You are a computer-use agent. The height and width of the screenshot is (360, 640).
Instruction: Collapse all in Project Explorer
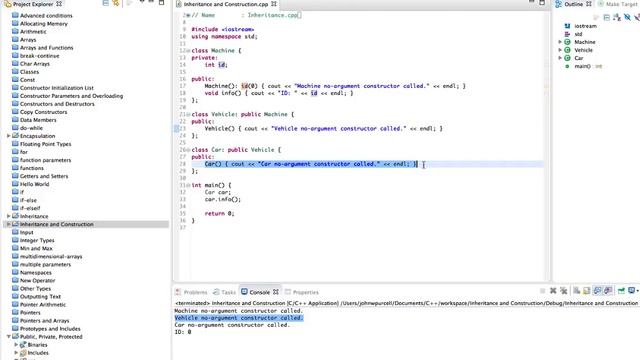105,3
